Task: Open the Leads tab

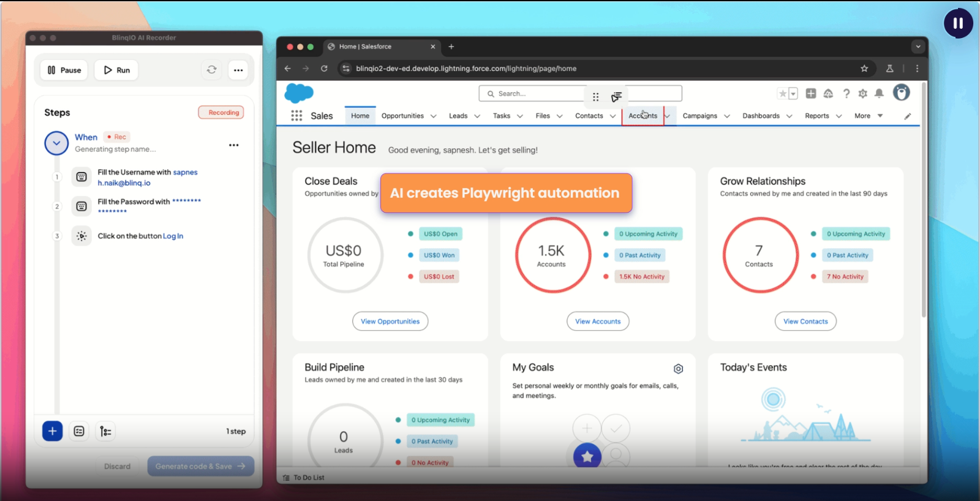Action: (458, 116)
